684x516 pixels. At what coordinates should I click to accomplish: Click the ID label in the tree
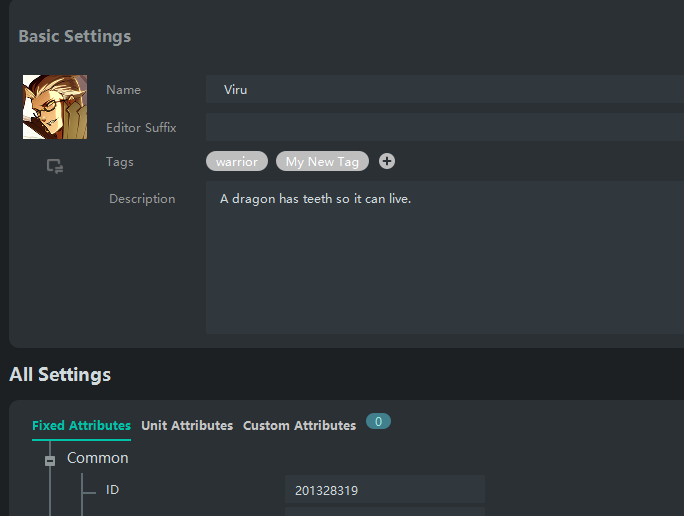[113, 490]
